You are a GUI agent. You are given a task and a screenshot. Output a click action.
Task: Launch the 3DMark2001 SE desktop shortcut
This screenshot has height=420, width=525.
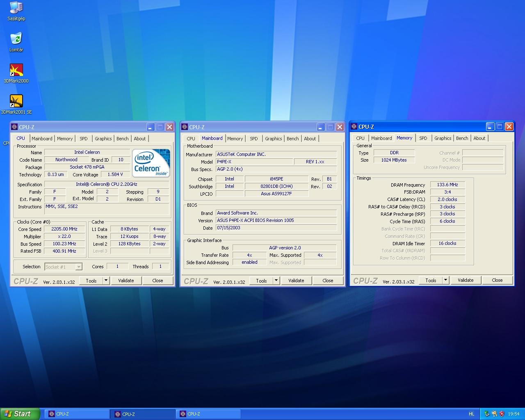[16, 104]
